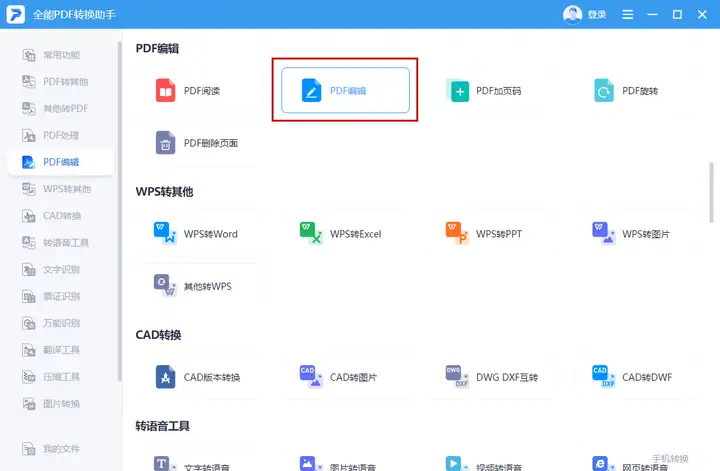Open the PDF删除页面 trash icon
Viewport: 720px width, 471px height.
[165, 143]
